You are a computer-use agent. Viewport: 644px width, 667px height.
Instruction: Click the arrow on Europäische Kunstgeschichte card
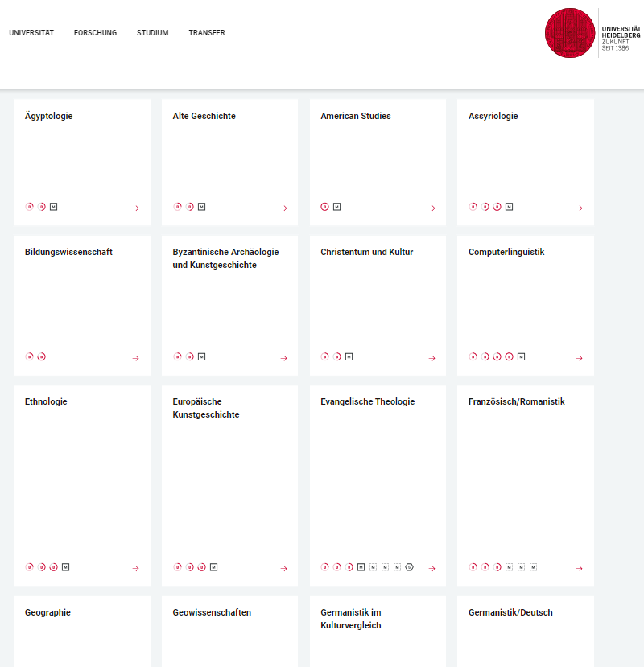pos(283,568)
